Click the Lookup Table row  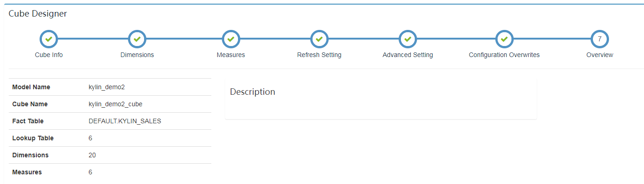point(110,138)
